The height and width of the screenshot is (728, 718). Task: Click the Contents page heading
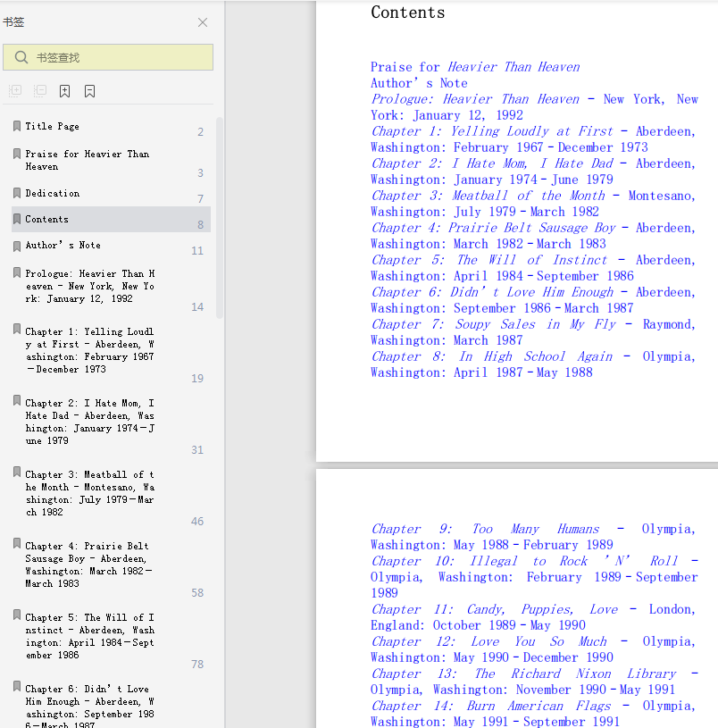407,13
